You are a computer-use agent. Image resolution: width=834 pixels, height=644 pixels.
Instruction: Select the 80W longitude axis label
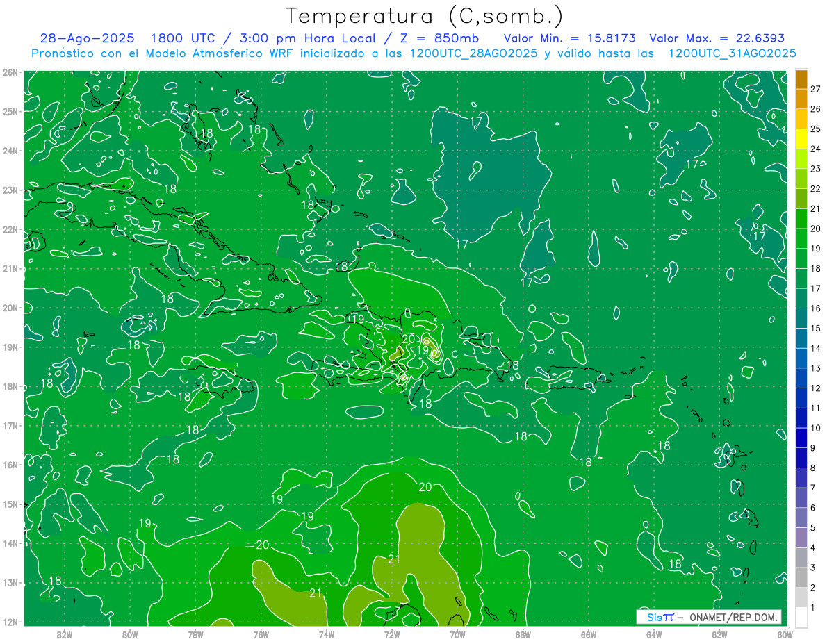coord(130,634)
